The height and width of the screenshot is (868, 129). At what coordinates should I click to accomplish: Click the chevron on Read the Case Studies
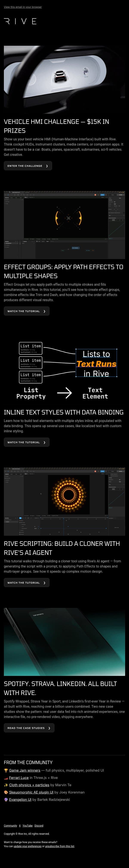(x=49, y=728)
